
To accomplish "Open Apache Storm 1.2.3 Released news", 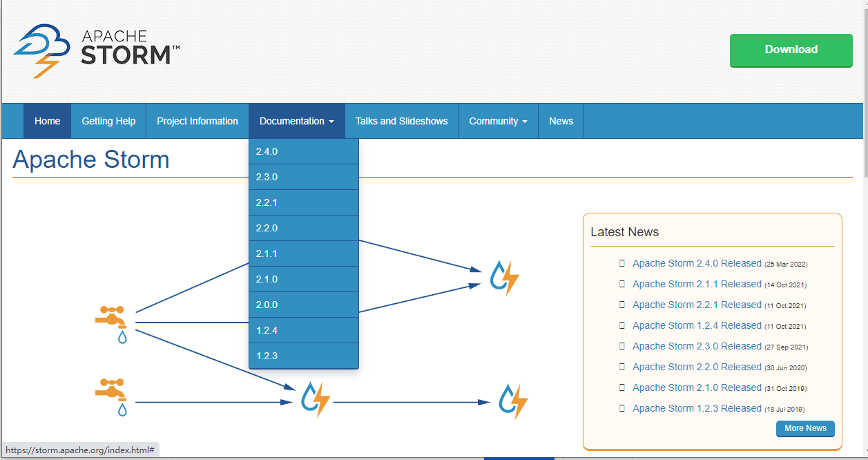I will pyautogui.click(x=697, y=408).
